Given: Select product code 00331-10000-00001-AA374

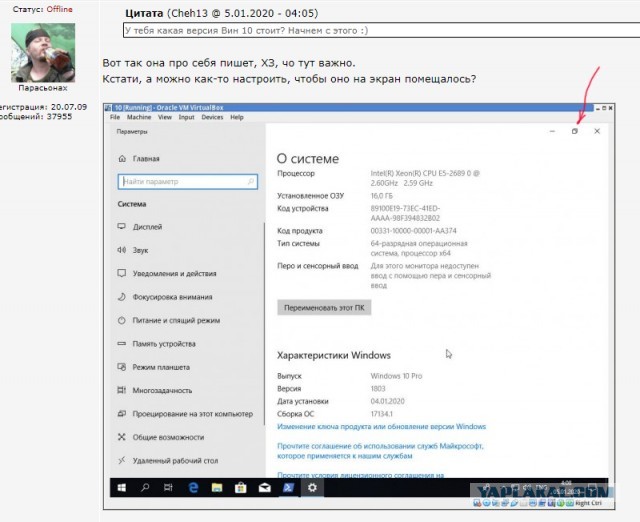Looking at the screenshot, I should [x=413, y=231].
